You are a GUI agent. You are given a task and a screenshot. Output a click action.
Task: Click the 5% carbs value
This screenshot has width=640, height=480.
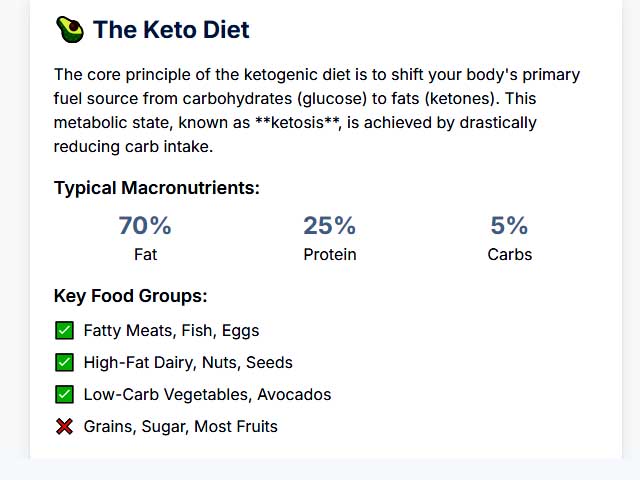pos(509,225)
